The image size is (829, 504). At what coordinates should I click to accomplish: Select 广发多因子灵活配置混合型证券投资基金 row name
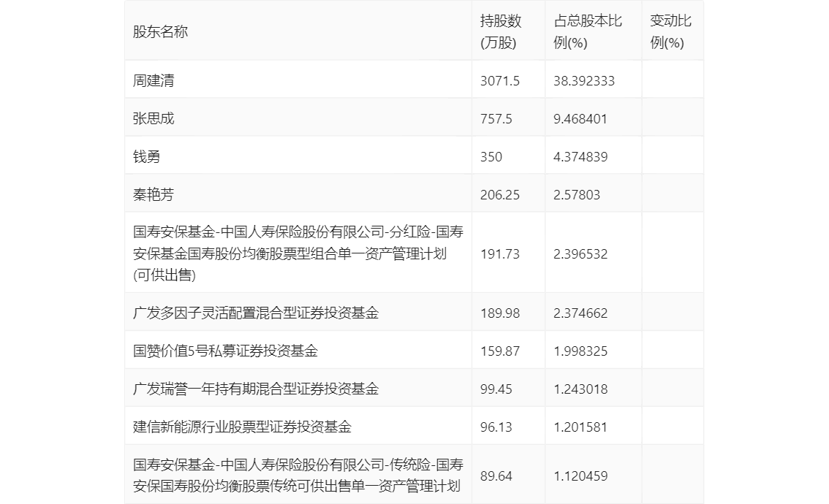(x=256, y=313)
